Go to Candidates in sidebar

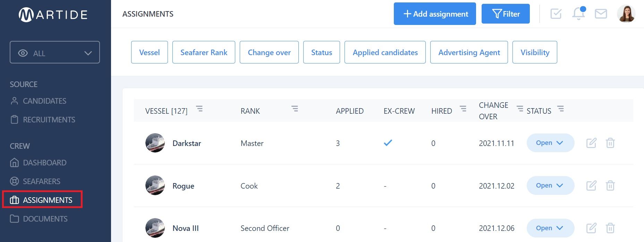39,101
